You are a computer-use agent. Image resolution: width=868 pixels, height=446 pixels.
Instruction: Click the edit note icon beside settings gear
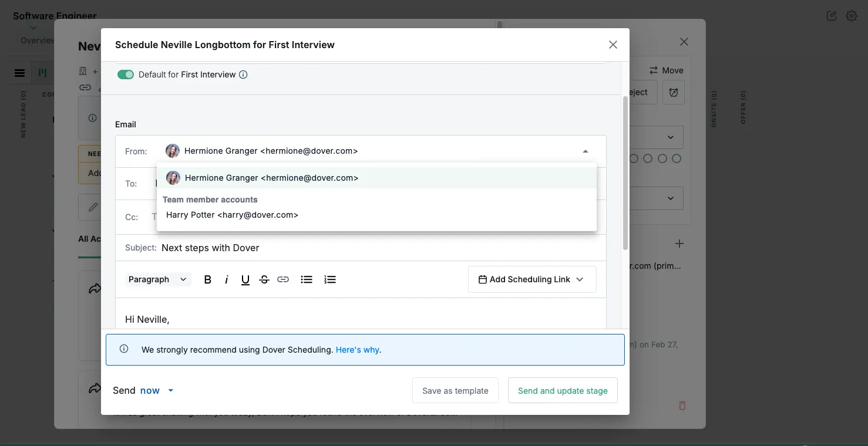(832, 16)
